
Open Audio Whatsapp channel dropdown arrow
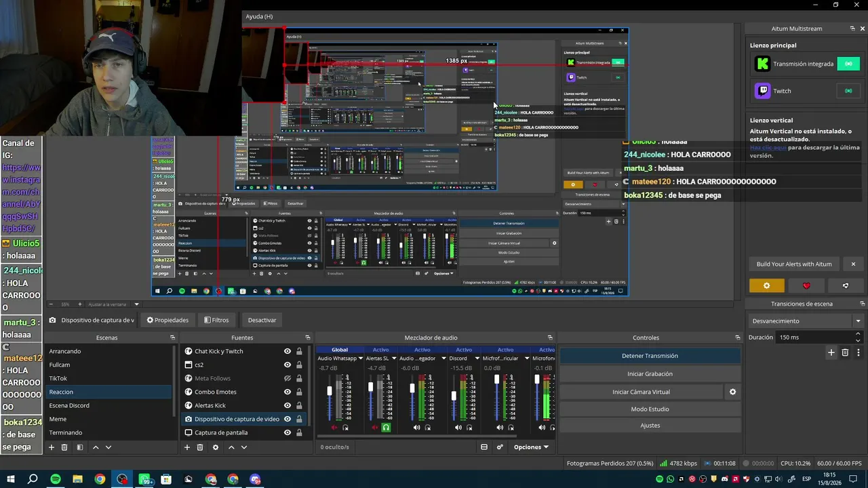[x=361, y=358]
